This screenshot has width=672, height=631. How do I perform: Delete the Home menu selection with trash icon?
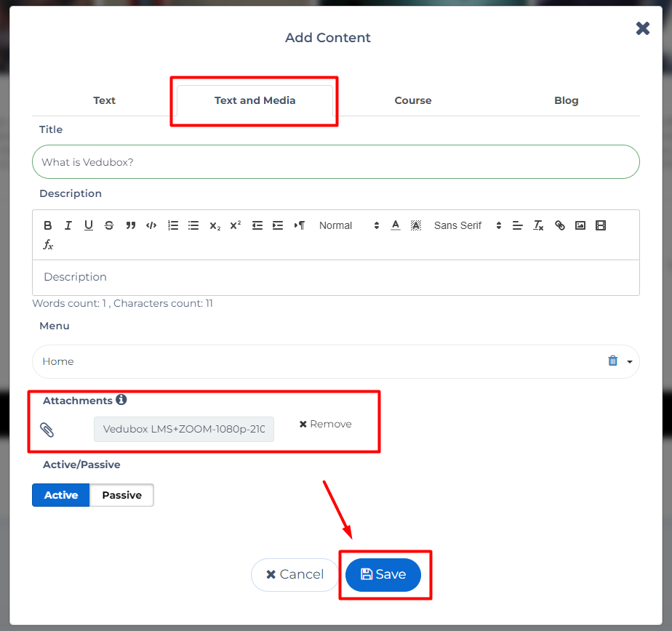612,361
